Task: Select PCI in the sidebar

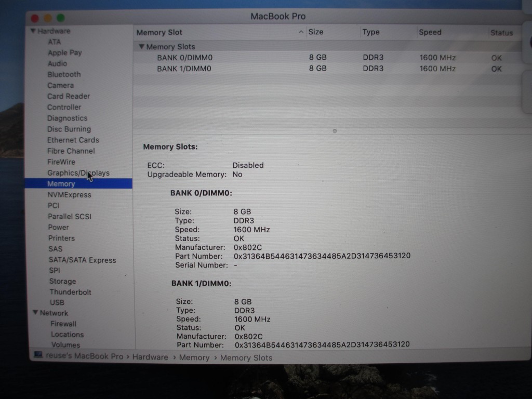Action: pos(54,205)
